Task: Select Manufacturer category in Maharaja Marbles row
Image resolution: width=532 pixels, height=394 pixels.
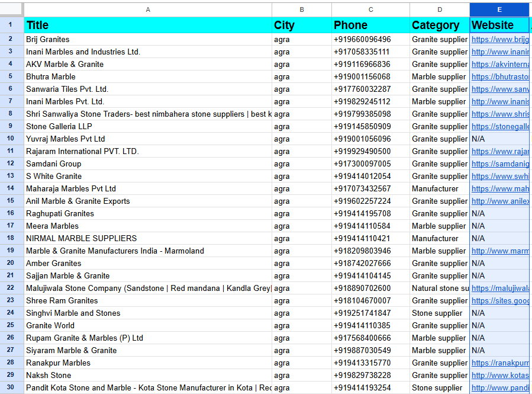Action: pyautogui.click(x=440, y=188)
